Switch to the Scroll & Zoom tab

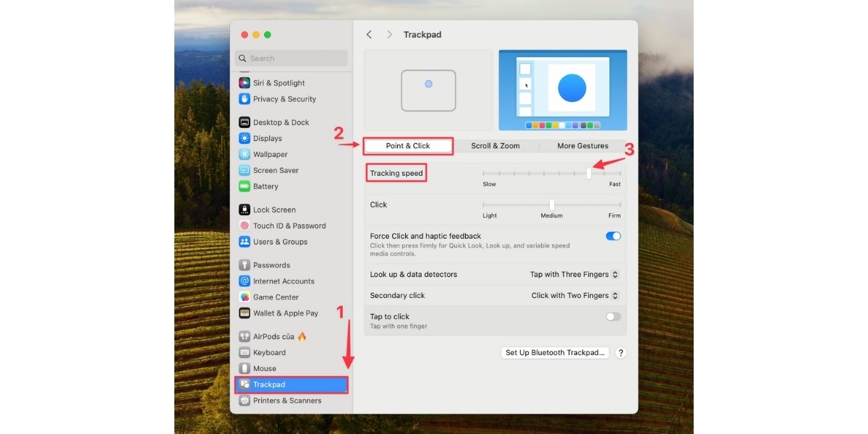[x=495, y=146]
